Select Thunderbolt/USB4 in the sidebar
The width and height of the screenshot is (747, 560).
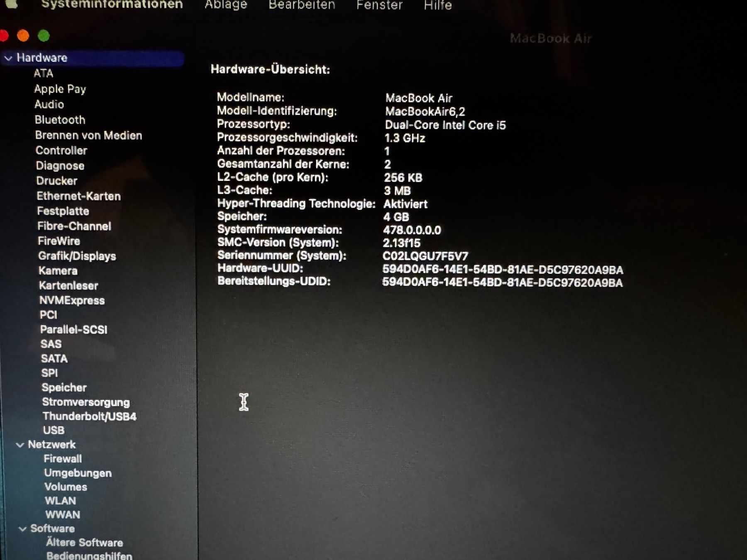tap(89, 416)
